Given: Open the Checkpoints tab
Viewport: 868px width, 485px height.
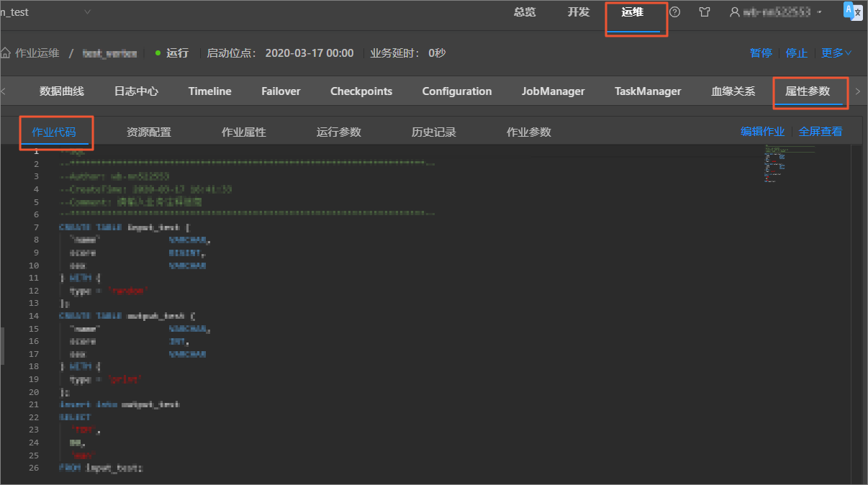Looking at the screenshot, I should tap(361, 91).
